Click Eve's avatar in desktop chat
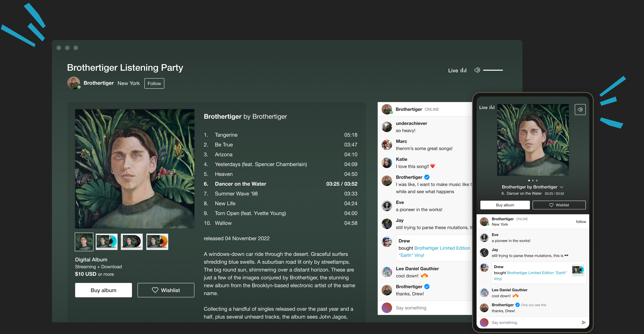Screen dimensions: 644x334 (387, 206)
